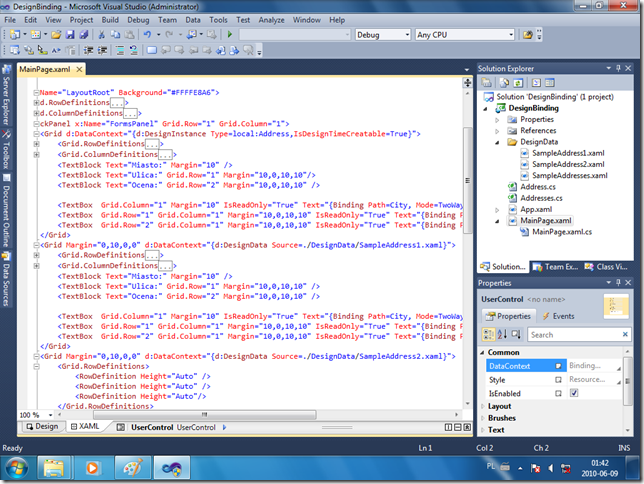Switch to Class View tab
This screenshot has width=644, height=484.
click(x=606, y=267)
